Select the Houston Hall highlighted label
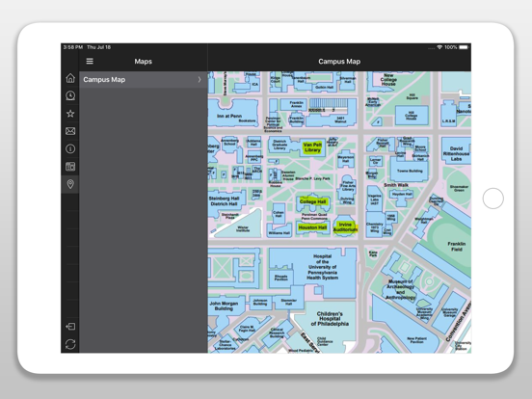532x399 pixels. [x=312, y=227]
